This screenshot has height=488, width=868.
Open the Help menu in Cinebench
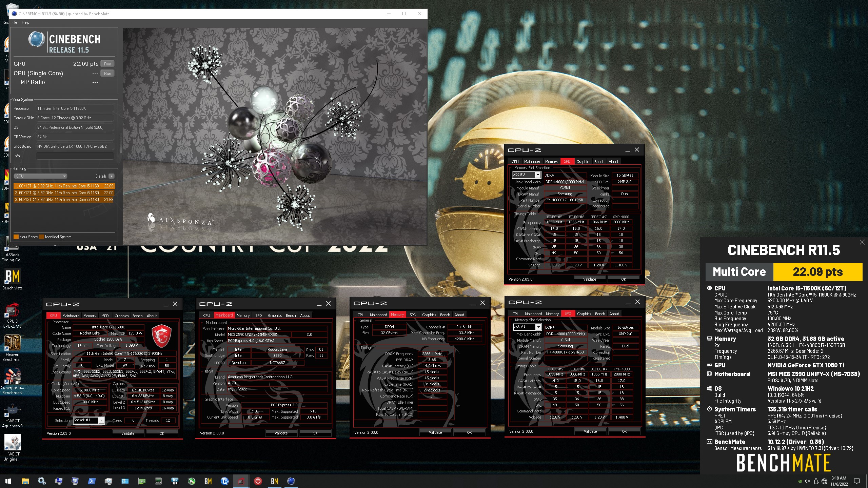pos(25,22)
